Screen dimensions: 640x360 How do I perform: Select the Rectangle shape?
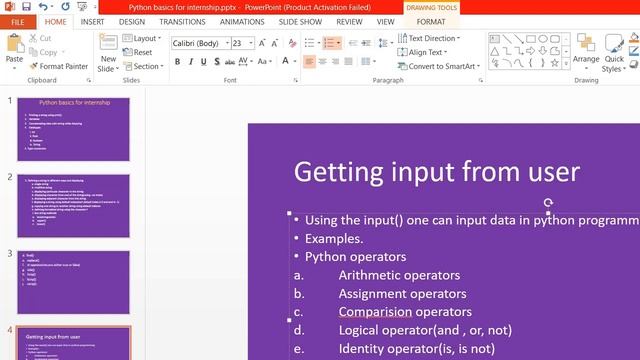[x=531, y=39]
